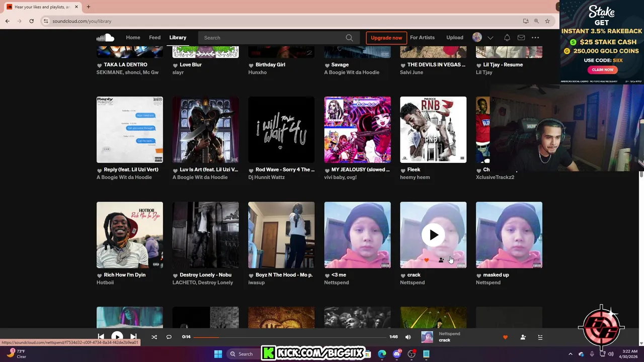Toggle like heart beside 'Reply (feat. Lil Uzi Vert)'
Image resolution: width=644 pixels, height=362 pixels.
(100, 170)
